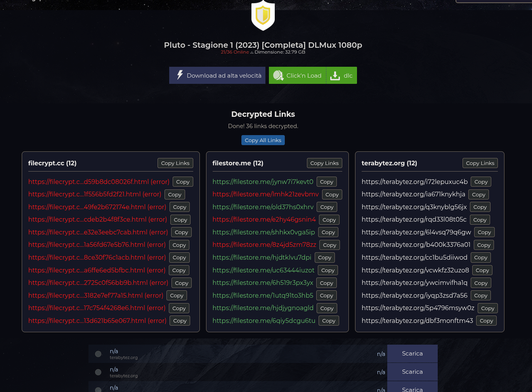Copy the 49fe2b672174e.html filecrypt link
532x392 pixels.
tap(180, 207)
